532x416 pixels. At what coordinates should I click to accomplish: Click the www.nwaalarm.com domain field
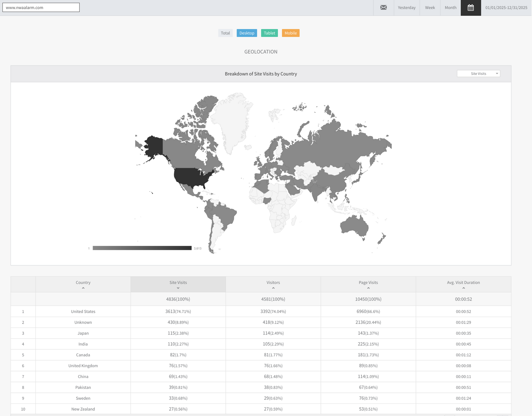coord(41,7)
